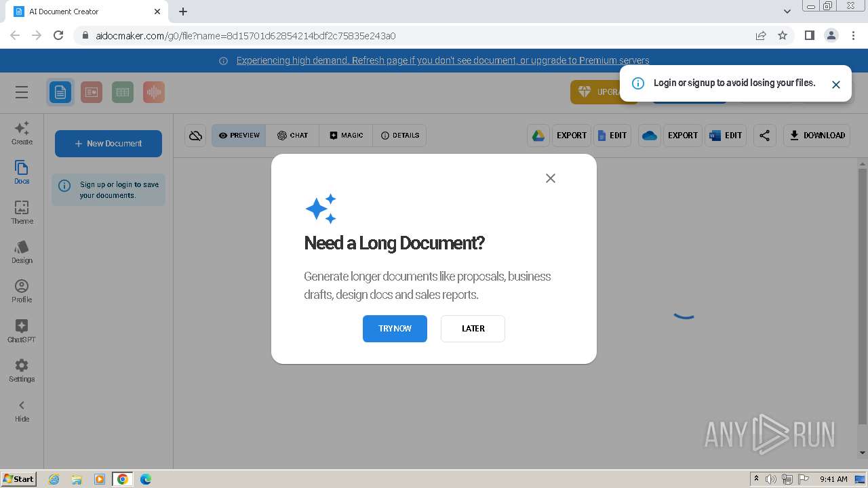
Task: Click Later in the dialog
Action: point(473,329)
